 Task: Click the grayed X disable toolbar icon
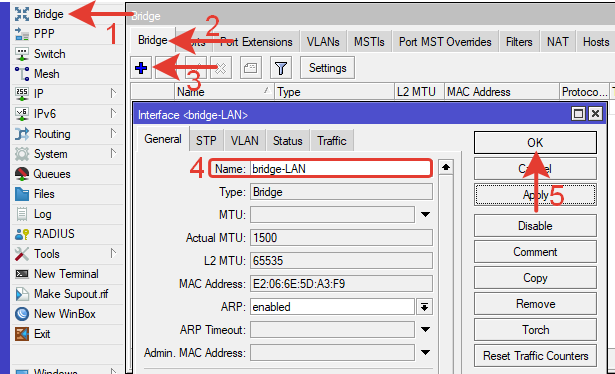(x=221, y=68)
